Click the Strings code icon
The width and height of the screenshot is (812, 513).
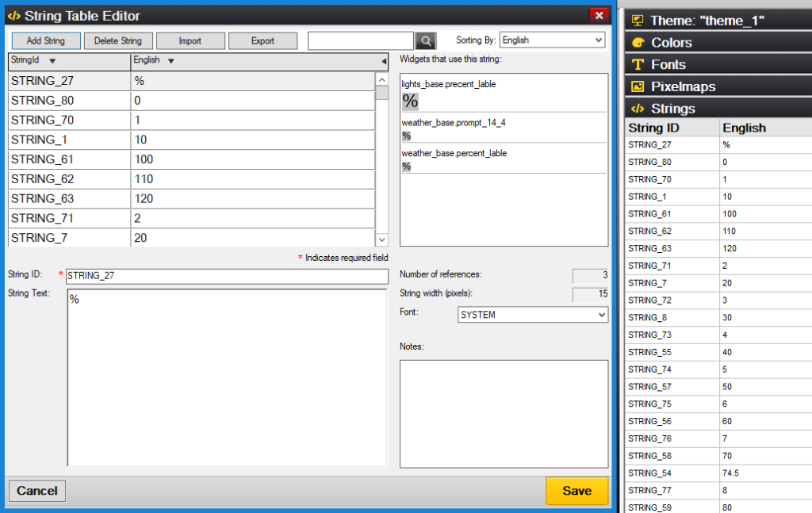[x=638, y=109]
